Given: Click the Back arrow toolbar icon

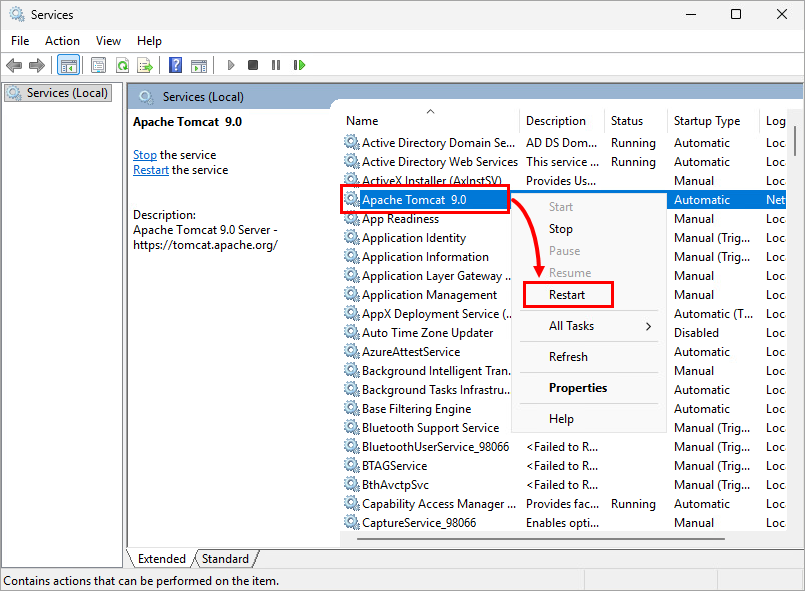Looking at the screenshot, I should [x=14, y=66].
